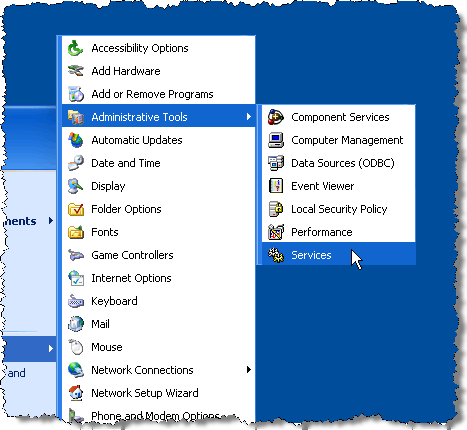Open Date and Time settings
This screenshot has width=467, height=430.
click(159, 163)
